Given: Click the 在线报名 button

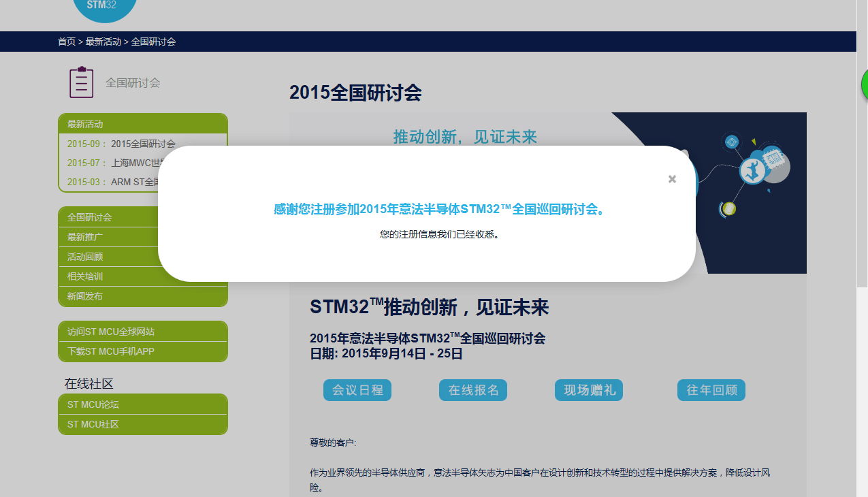Looking at the screenshot, I should point(473,390).
